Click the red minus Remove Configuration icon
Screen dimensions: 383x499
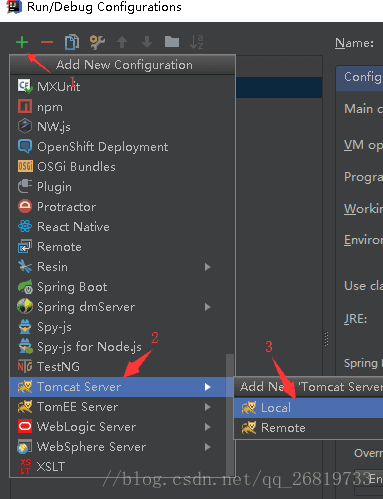(47, 42)
